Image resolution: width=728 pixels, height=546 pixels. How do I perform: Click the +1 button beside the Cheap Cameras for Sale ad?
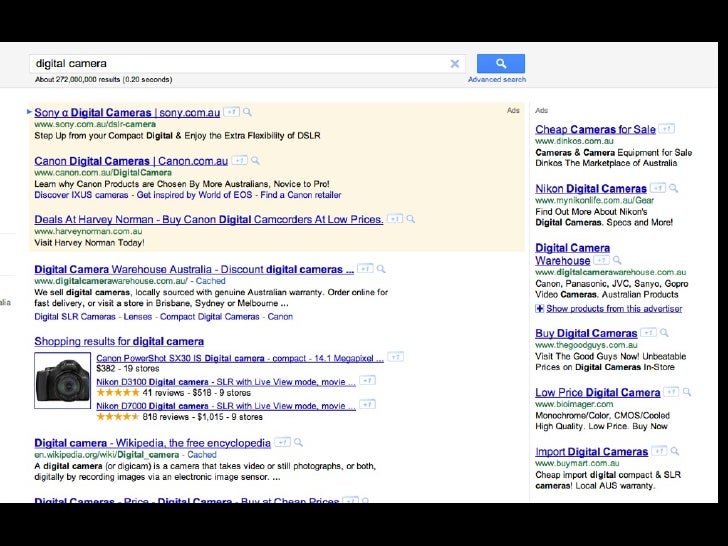(667, 129)
